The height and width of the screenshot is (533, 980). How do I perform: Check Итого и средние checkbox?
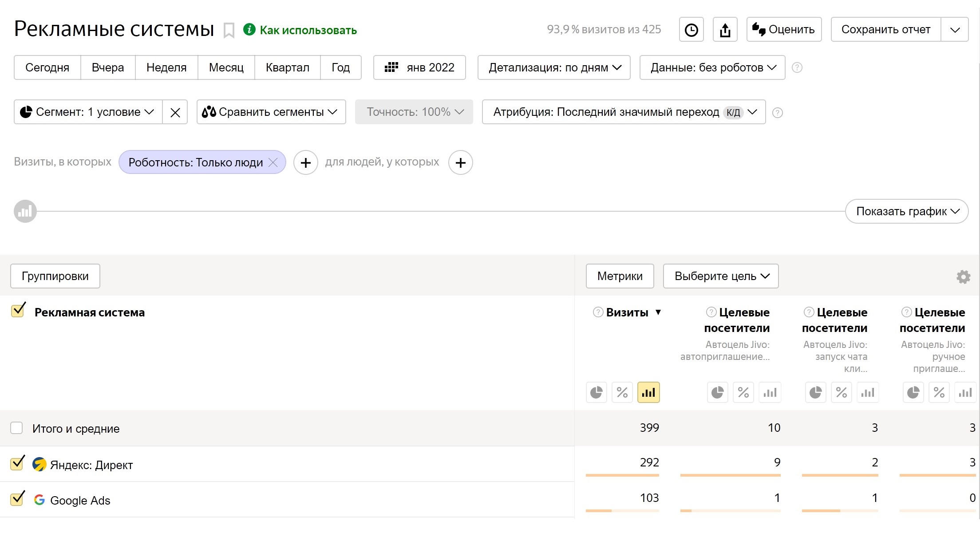pos(16,428)
